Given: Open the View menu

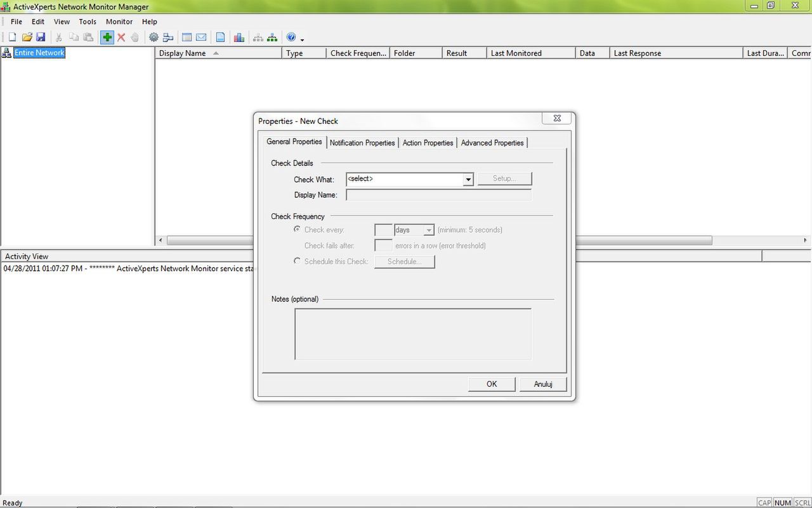Looking at the screenshot, I should pos(62,22).
